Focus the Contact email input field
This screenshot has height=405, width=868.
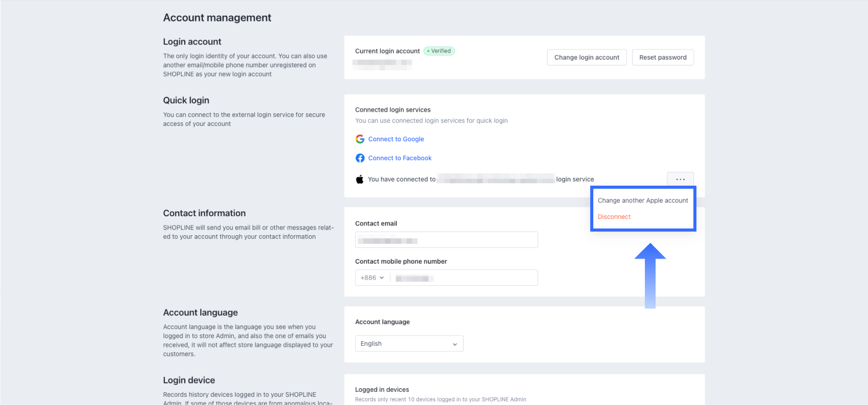[446, 240]
